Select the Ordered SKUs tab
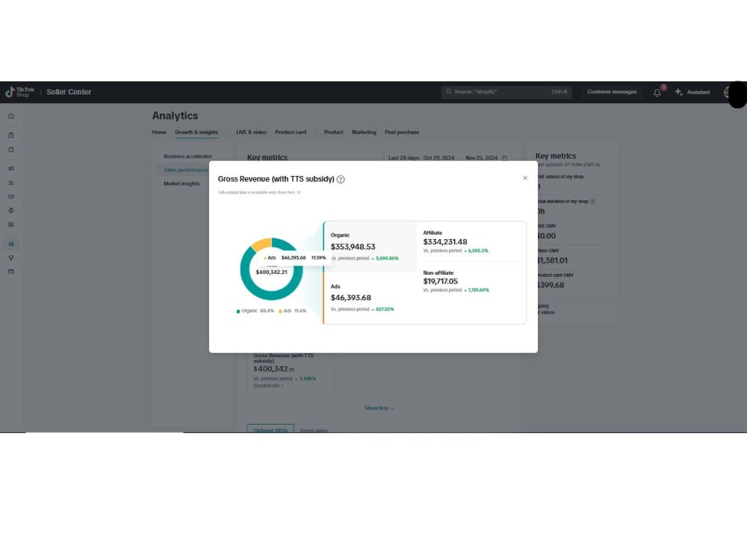The height and width of the screenshot is (560, 747). 270,429
